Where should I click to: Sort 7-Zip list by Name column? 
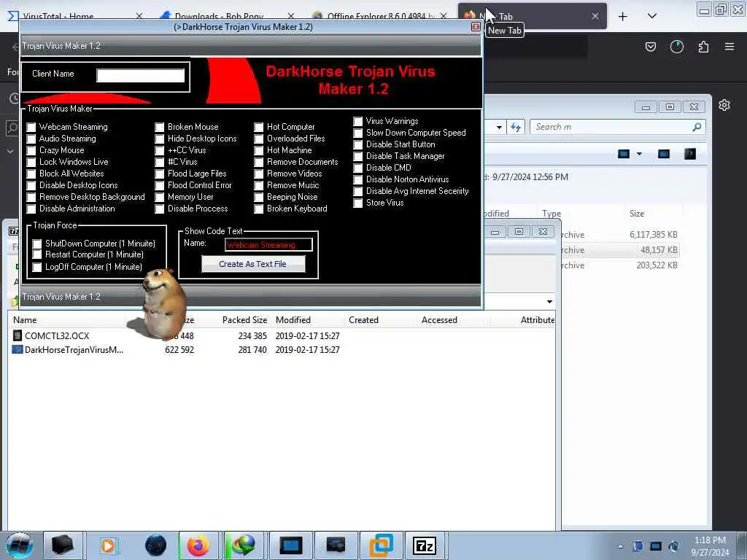point(25,320)
